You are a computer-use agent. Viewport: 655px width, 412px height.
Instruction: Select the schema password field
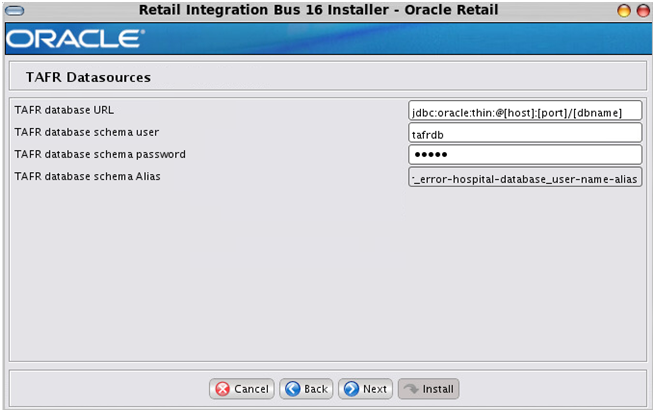(525, 155)
